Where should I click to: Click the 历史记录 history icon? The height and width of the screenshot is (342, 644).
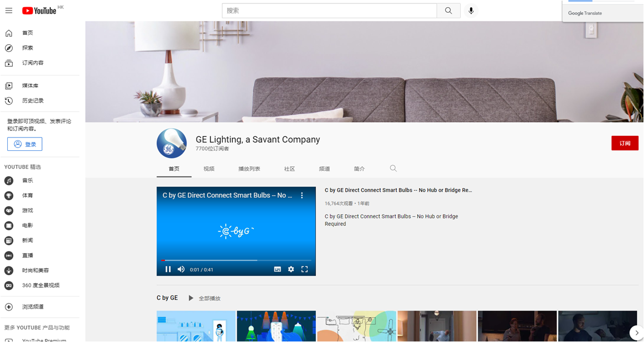tap(9, 101)
